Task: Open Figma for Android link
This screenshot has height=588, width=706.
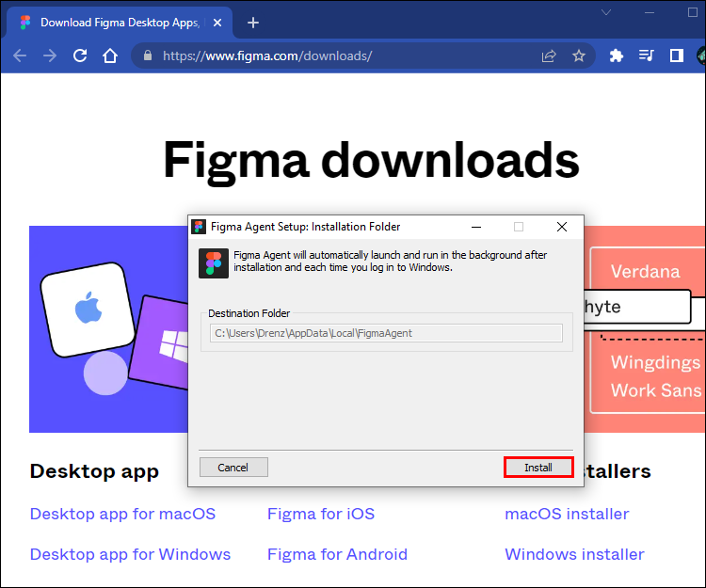Action: (x=337, y=554)
